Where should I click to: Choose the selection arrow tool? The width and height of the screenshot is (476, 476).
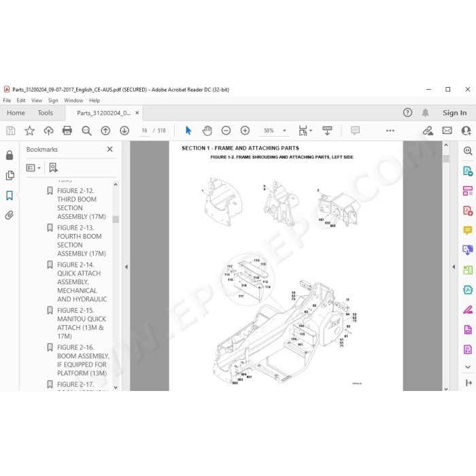point(188,131)
